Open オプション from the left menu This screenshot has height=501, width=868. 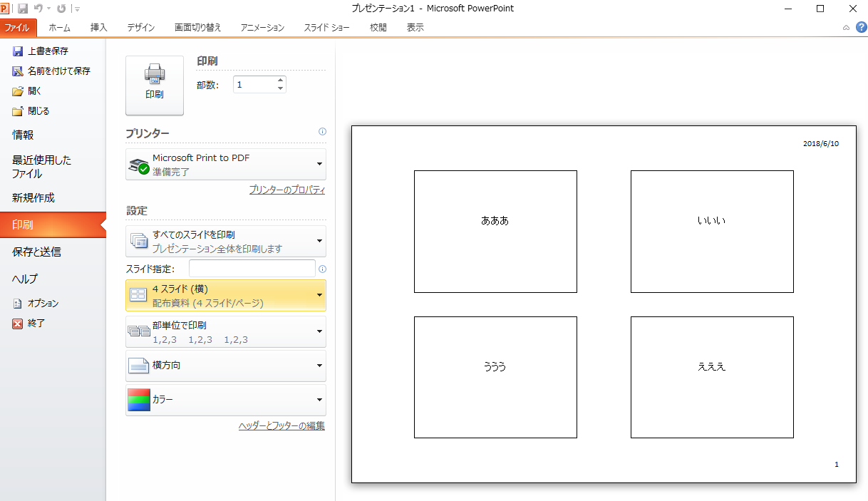[42, 304]
